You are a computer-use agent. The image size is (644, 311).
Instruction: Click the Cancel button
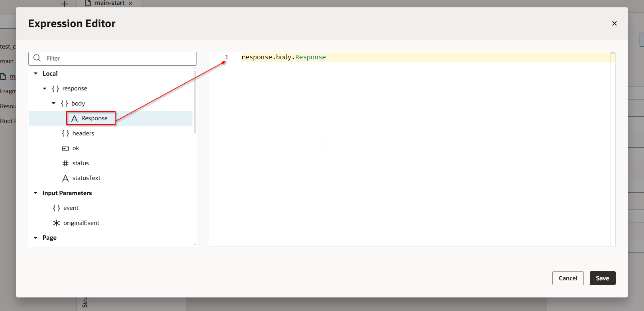point(568,278)
